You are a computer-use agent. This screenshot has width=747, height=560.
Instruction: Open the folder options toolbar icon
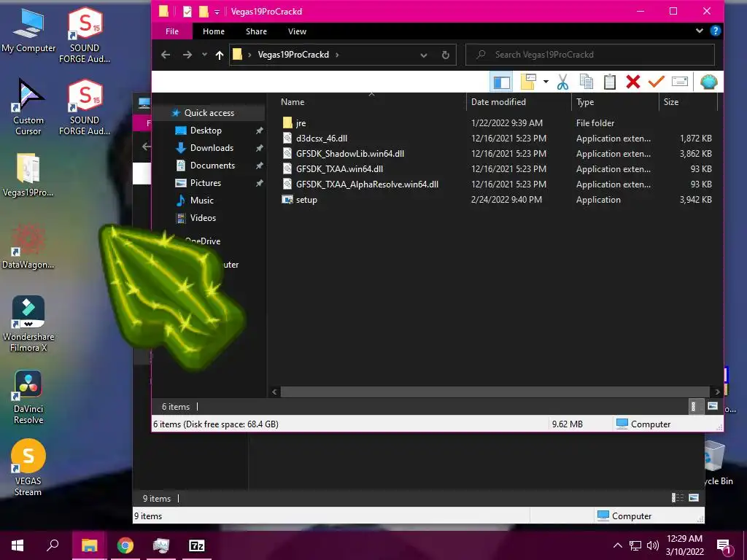point(528,82)
